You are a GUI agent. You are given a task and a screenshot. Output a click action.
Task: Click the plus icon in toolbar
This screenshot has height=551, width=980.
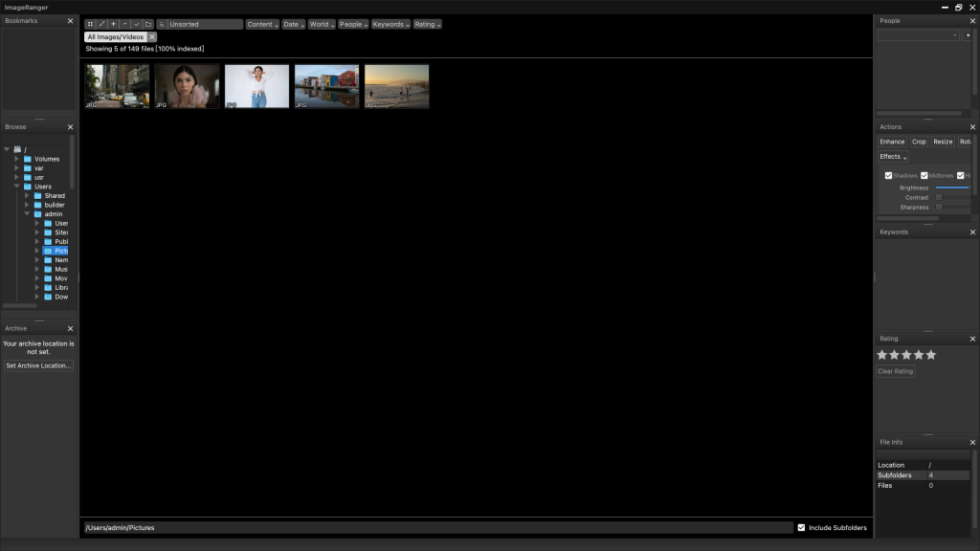click(x=114, y=24)
